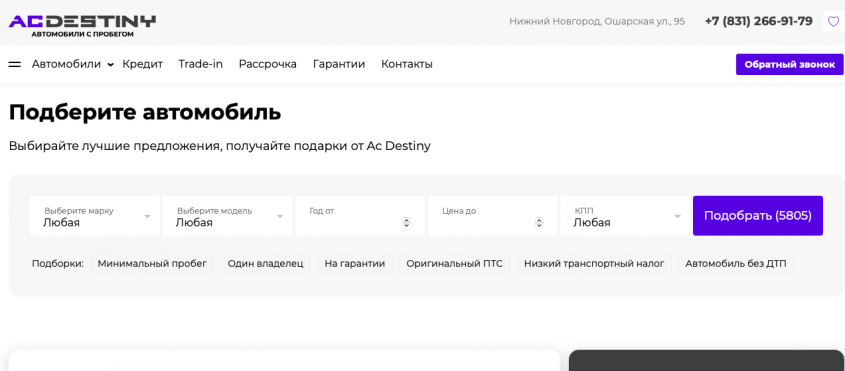Open the Автомобили menu
Screen dimensions: 845x371
(66, 64)
